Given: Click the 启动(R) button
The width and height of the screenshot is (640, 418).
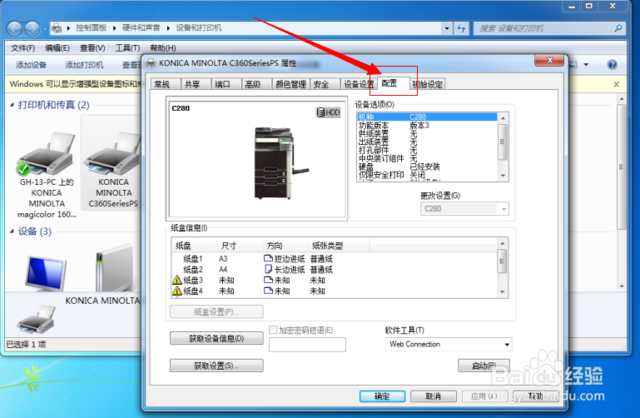Looking at the screenshot, I should tap(484, 365).
